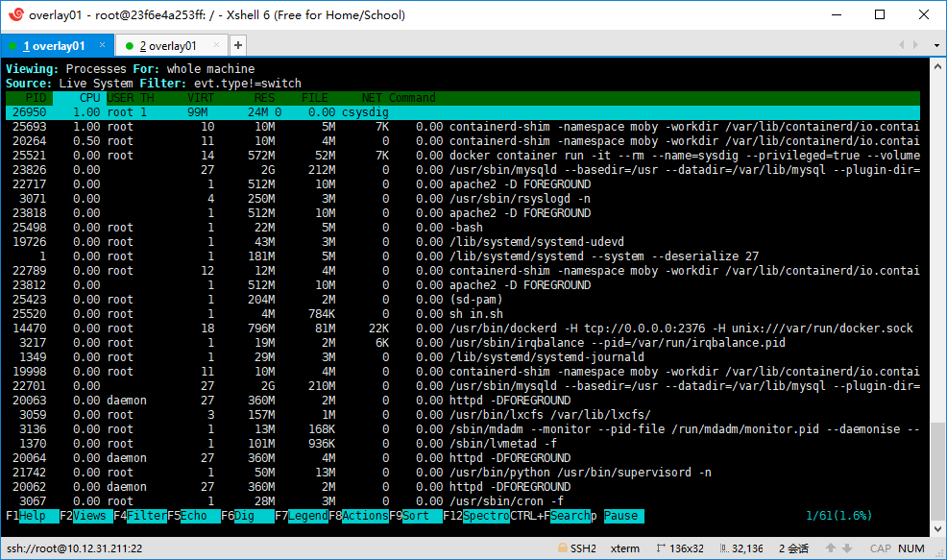Screen dimensions: 947x560
Task: Close the '1 overlay01' tab
Action: click(x=102, y=45)
